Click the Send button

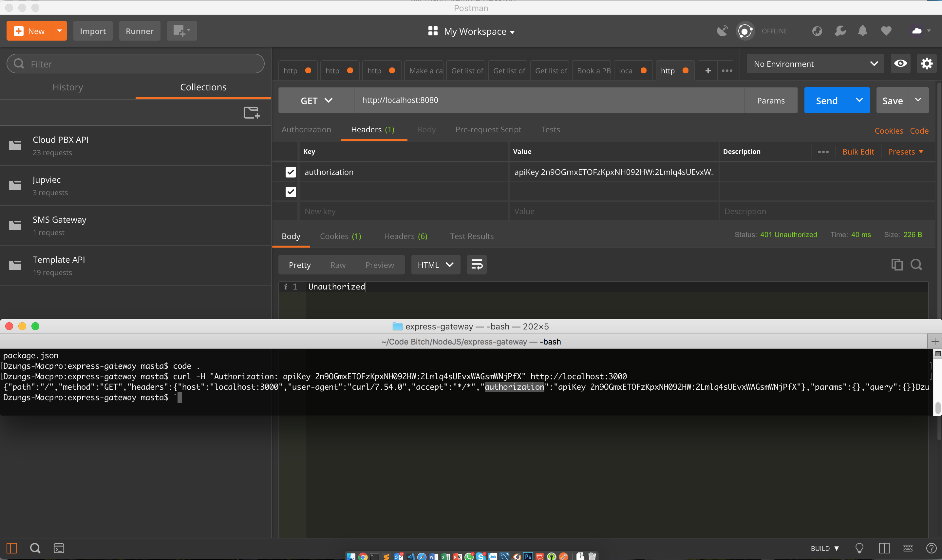coord(826,101)
